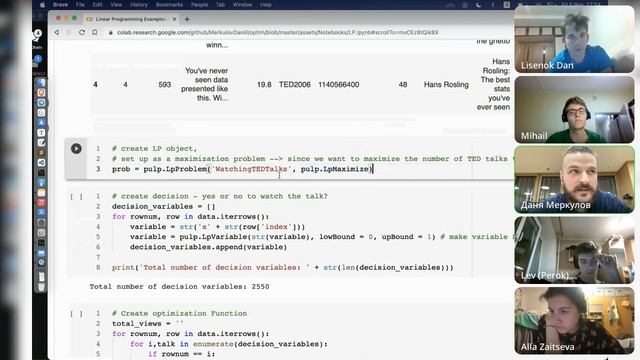
Task: Click the pulp.LpMaximize argument
Action: 335,169
